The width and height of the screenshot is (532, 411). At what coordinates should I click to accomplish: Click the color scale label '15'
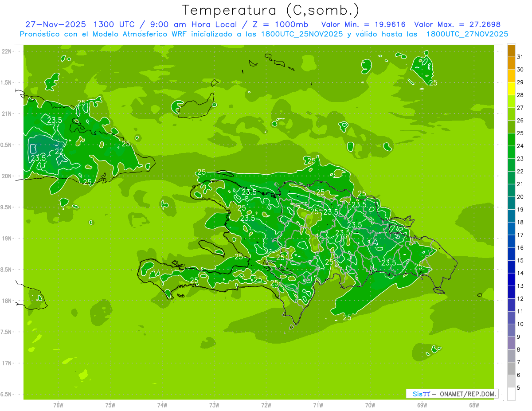pyautogui.click(x=520, y=261)
